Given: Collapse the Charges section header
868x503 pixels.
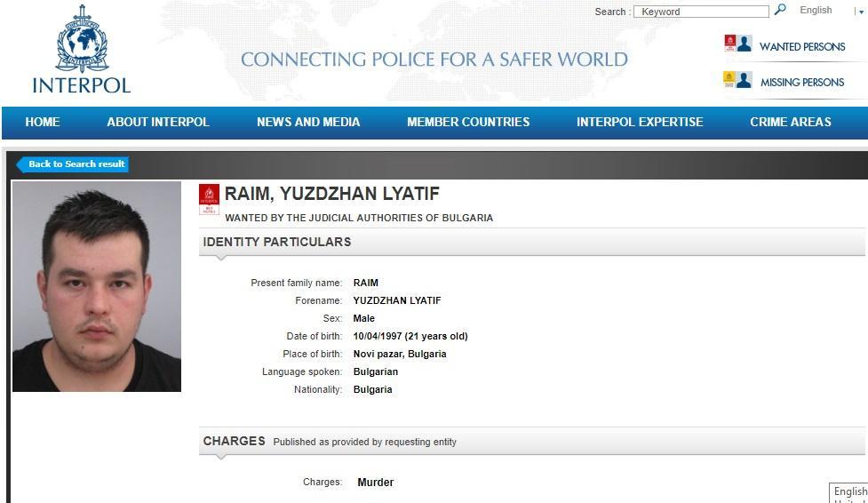Looking at the screenshot, I should pos(235,441).
